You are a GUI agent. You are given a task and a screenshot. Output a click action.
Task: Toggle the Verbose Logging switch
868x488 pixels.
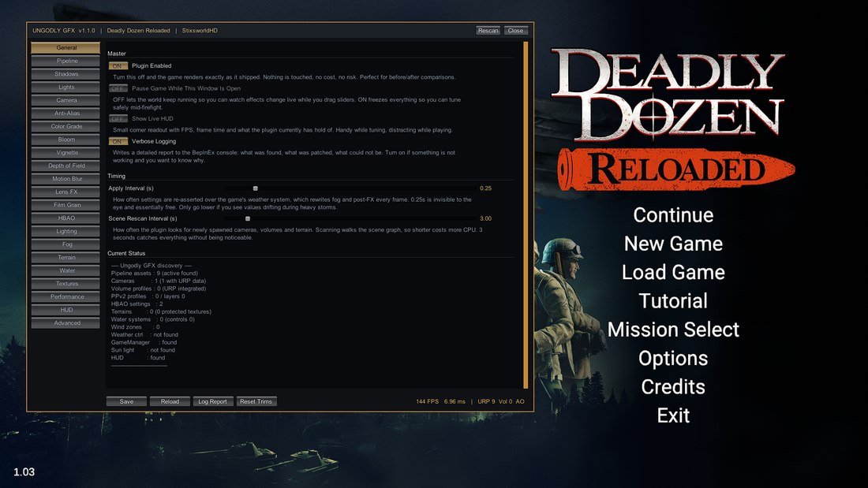118,142
